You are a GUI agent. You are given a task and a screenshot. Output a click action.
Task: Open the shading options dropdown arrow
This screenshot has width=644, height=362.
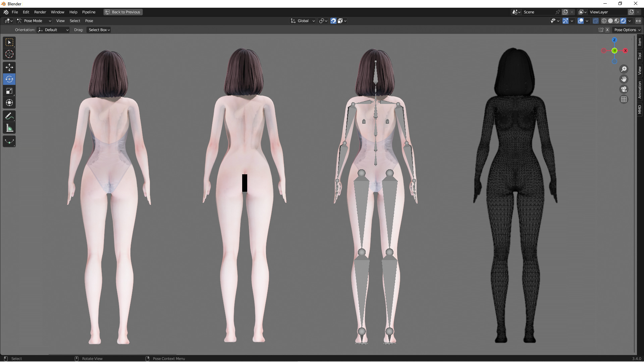630,21
